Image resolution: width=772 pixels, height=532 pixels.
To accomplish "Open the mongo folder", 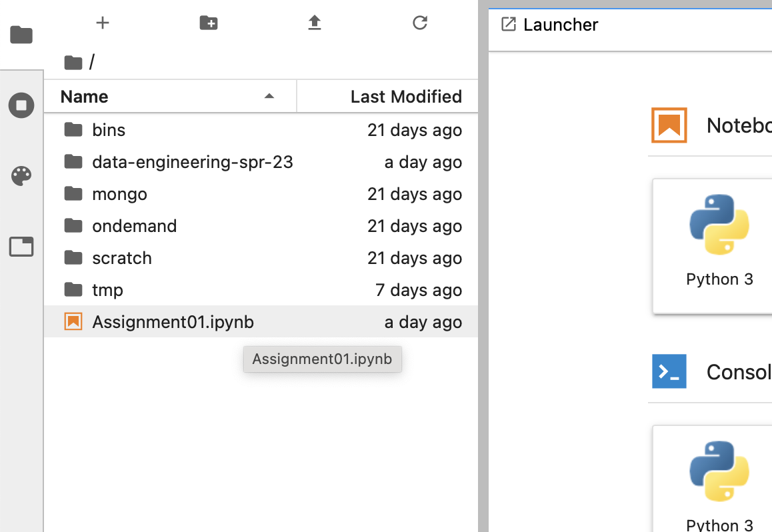I will [x=119, y=194].
